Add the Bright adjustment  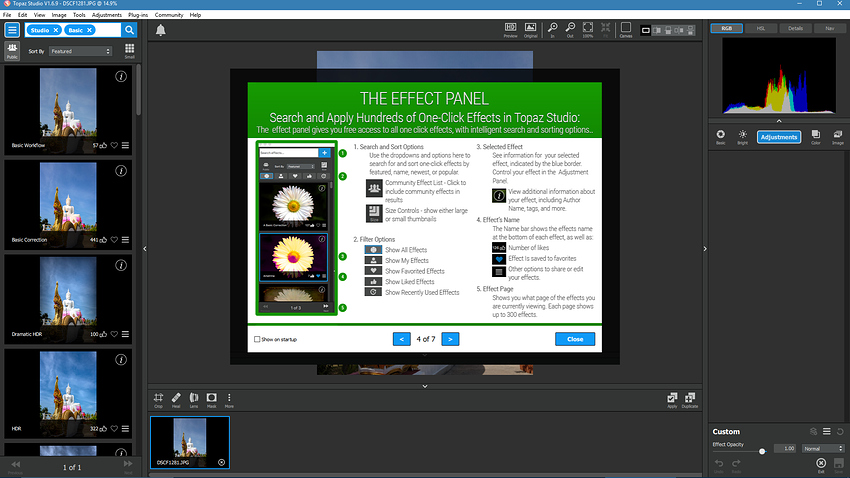pyautogui.click(x=743, y=137)
